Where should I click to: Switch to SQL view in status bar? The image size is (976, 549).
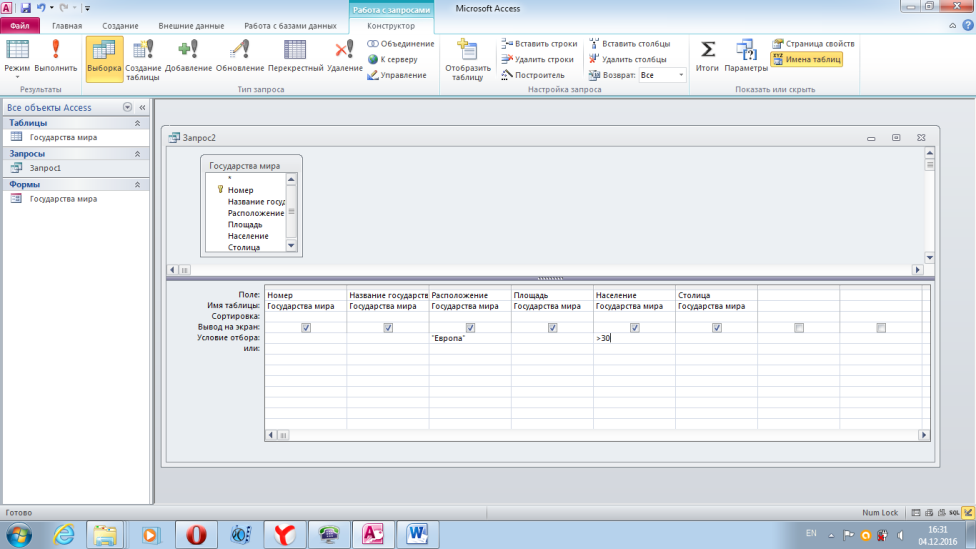(x=954, y=513)
